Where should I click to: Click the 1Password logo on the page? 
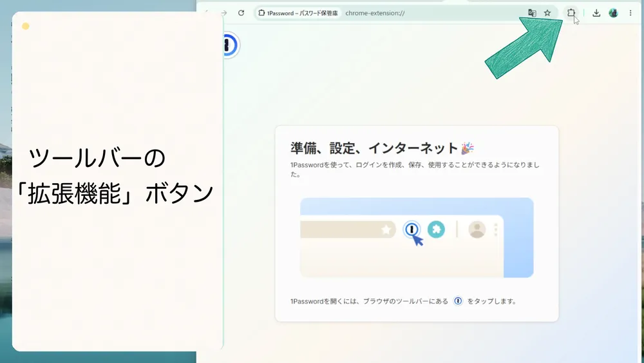231,44
